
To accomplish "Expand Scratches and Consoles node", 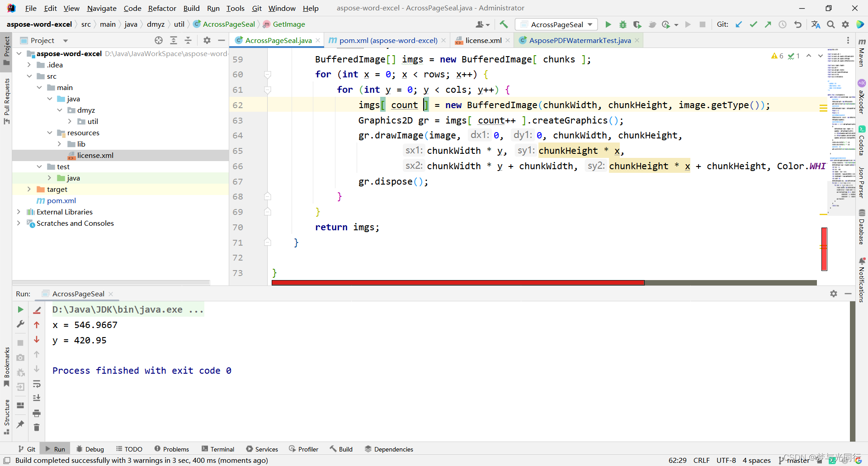I will pyautogui.click(x=19, y=223).
